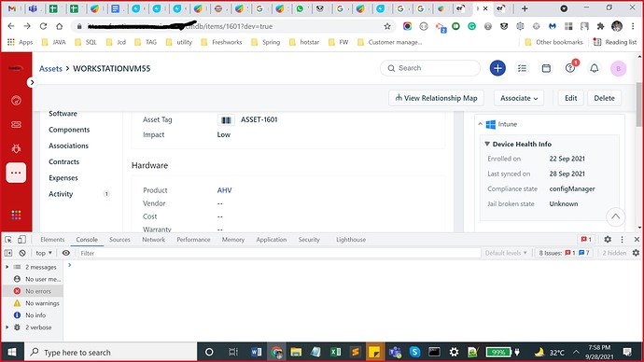Go to the Chrome home page
The image size is (644, 362).
59,26
